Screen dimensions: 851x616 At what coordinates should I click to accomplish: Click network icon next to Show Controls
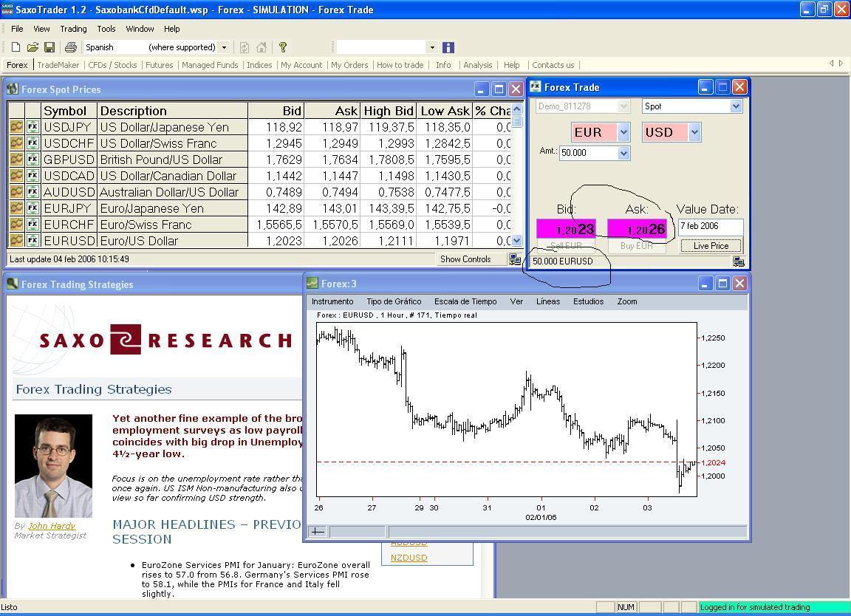coord(514,259)
